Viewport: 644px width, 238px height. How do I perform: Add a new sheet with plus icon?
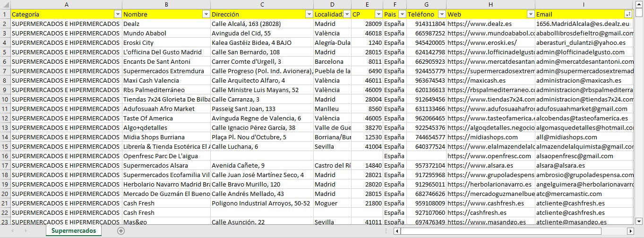point(121,231)
